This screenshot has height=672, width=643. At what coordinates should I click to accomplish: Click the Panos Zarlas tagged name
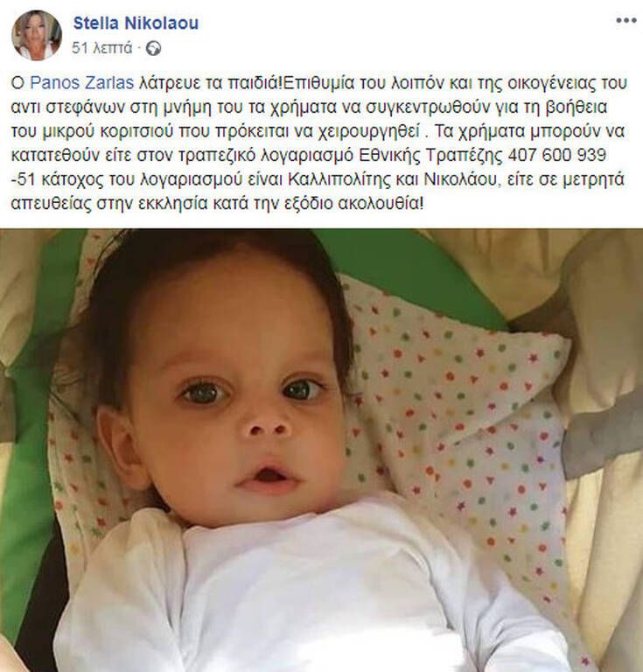pyautogui.click(x=82, y=83)
